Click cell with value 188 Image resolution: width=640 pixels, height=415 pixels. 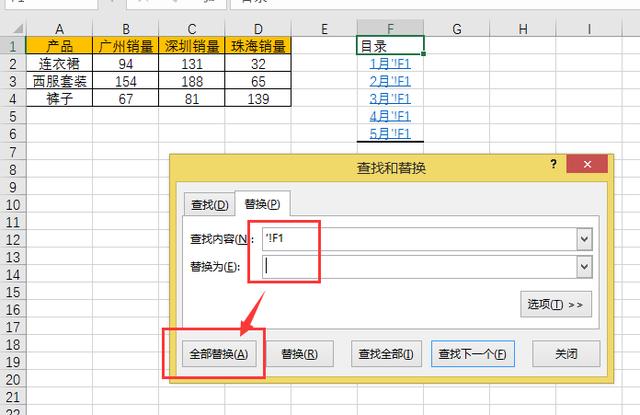[192, 81]
